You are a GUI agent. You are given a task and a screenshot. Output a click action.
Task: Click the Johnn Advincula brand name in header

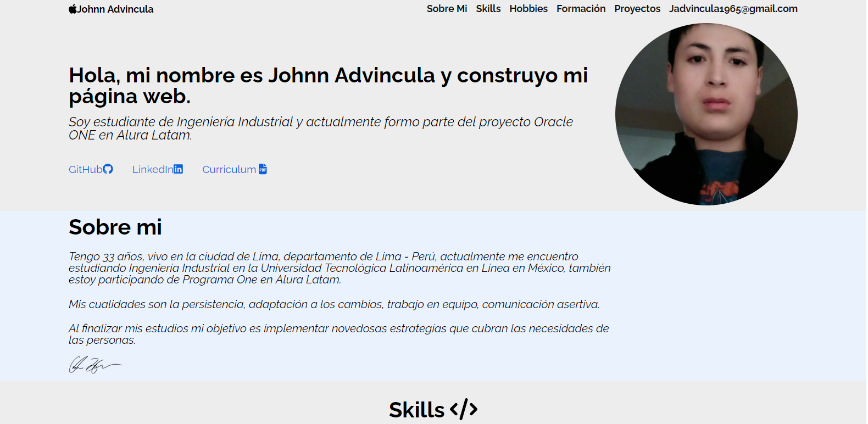(115, 9)
